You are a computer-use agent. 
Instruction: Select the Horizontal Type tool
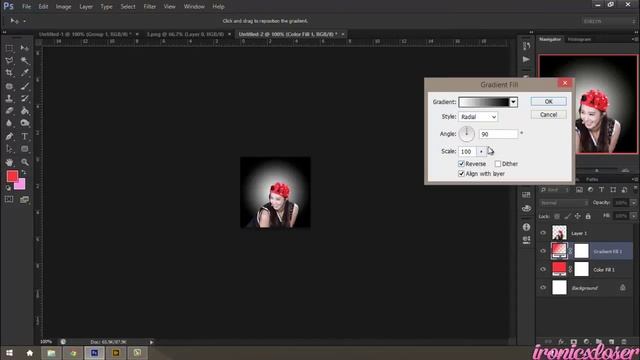point(24,136)
